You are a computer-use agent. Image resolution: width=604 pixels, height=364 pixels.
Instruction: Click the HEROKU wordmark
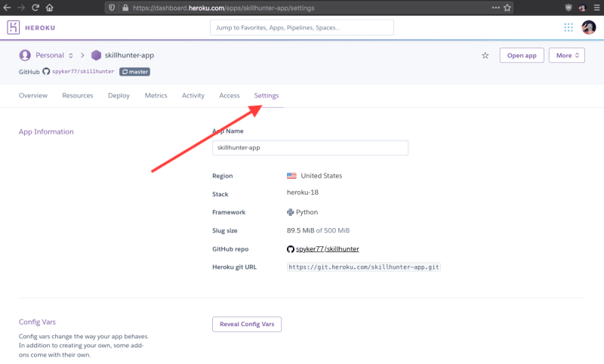tap(40, 28)
